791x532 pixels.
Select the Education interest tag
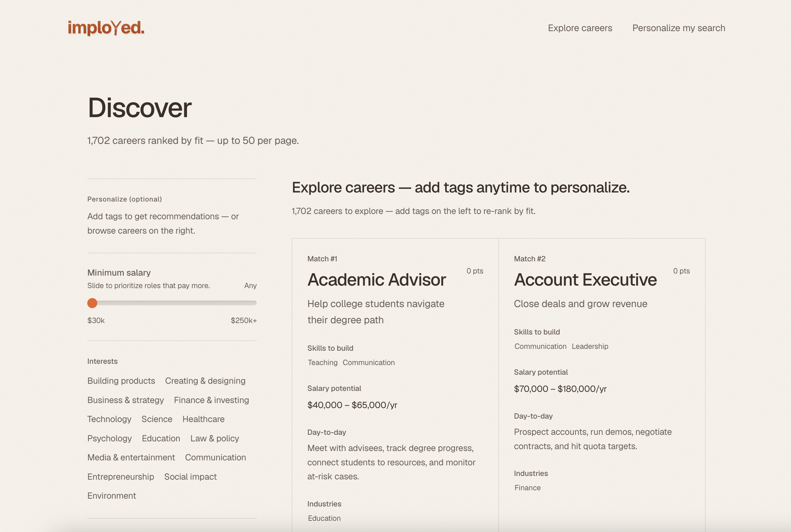coord(161,438)
